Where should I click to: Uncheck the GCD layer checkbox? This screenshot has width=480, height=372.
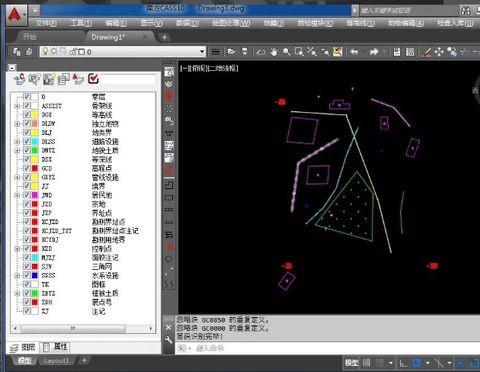[x=27, y=168]
